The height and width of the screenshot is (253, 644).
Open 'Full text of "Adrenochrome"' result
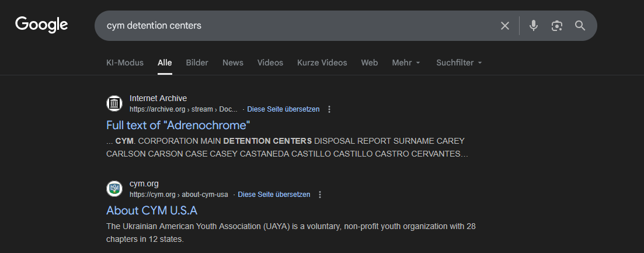click(x=178, y=125)
